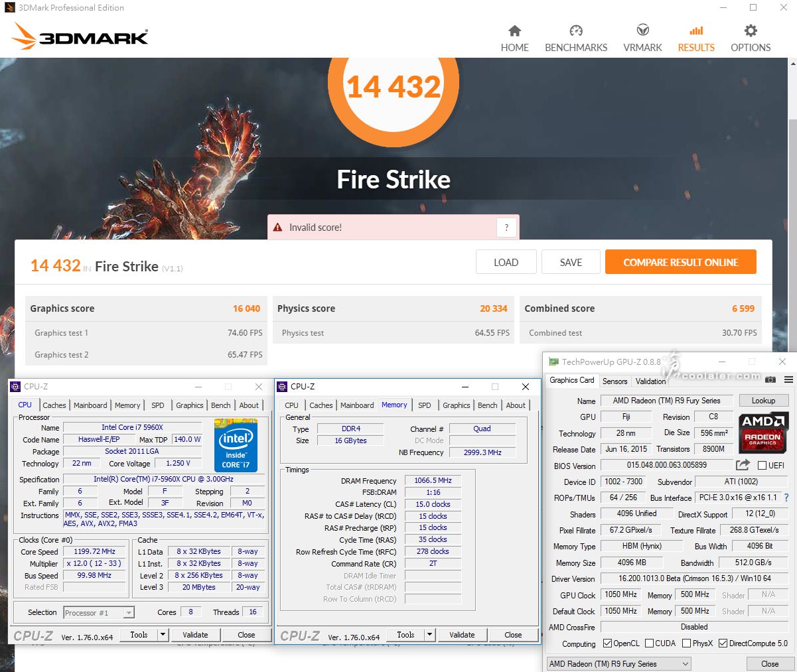Open the Options gear icon
This screenshot has width=797, height=672.
[x=751, y=31]
